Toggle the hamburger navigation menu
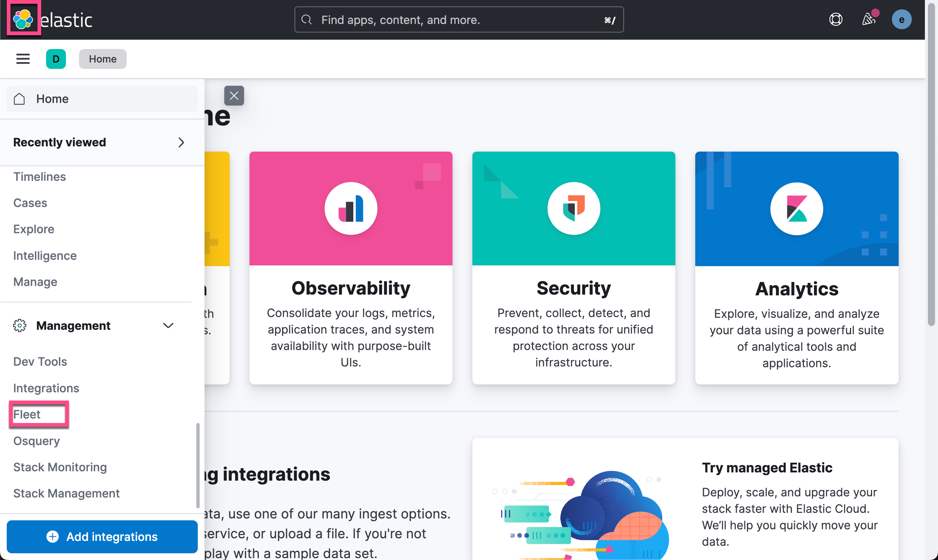 pos(23,59)
